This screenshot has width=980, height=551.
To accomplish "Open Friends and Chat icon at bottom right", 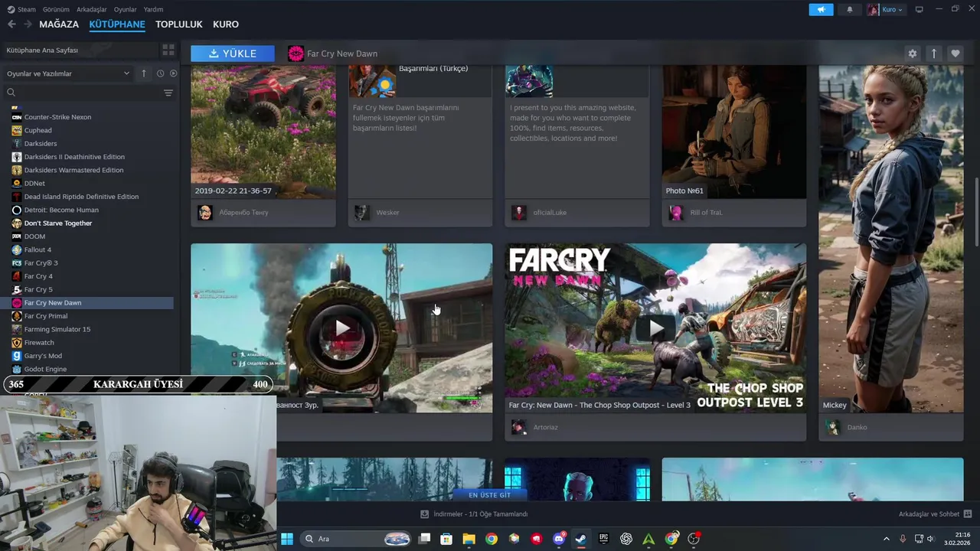I will coord(968,514).
